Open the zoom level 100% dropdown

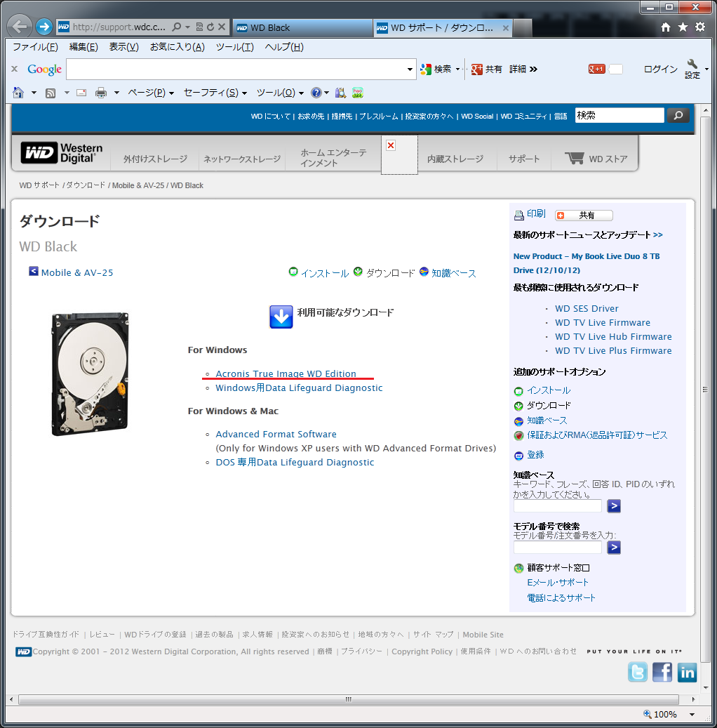[692, 715]
